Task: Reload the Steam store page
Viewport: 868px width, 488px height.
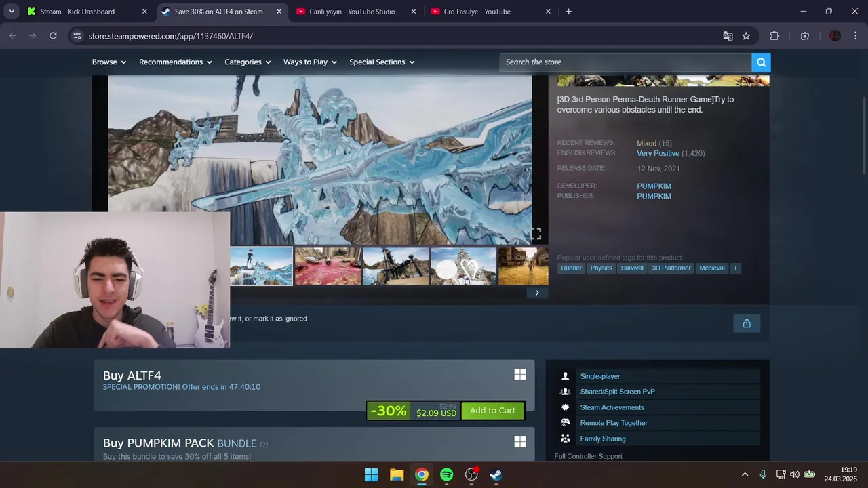Action: (53, 36)
